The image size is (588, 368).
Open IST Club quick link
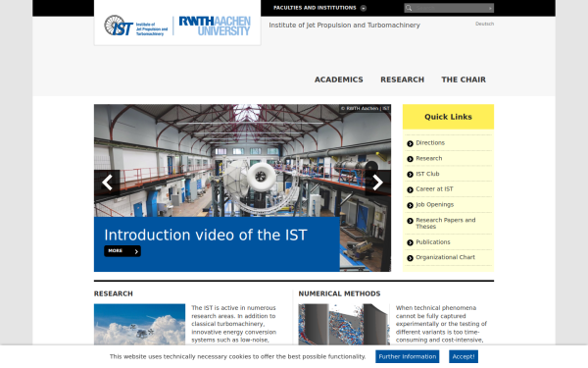pyautogui.click(x=427, y=174)
